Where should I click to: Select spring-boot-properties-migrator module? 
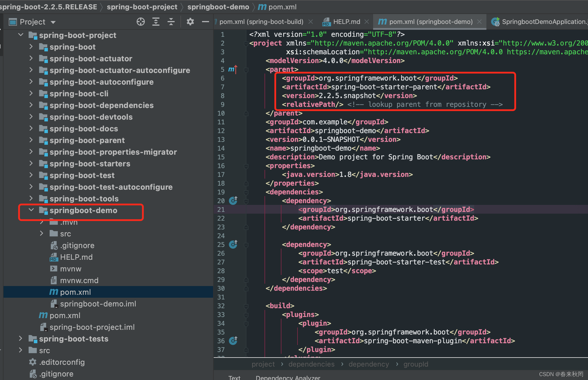[x=113, y=152]
